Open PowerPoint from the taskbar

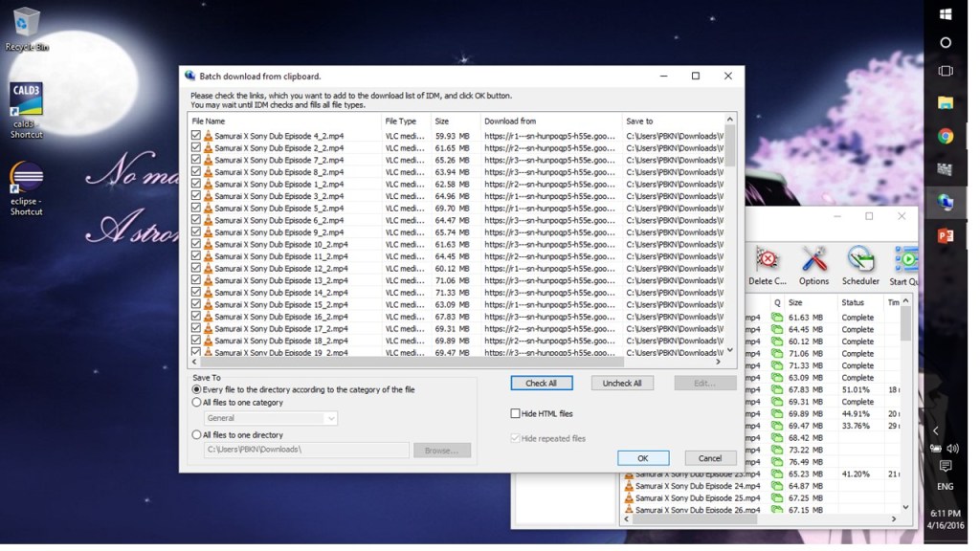click(x=946, y=235)
